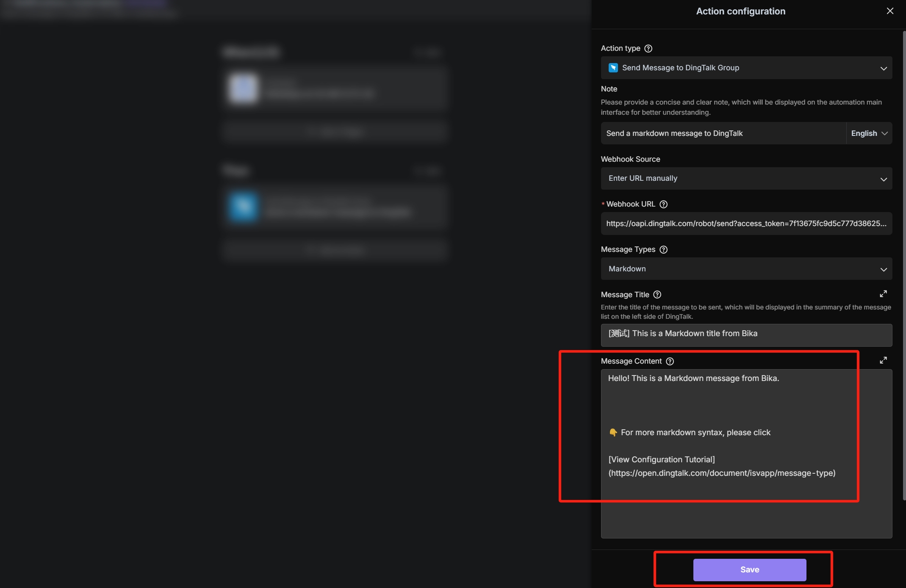Show help for Message Title
This screenshot has width=906, height=588.
tap(657, 295)
